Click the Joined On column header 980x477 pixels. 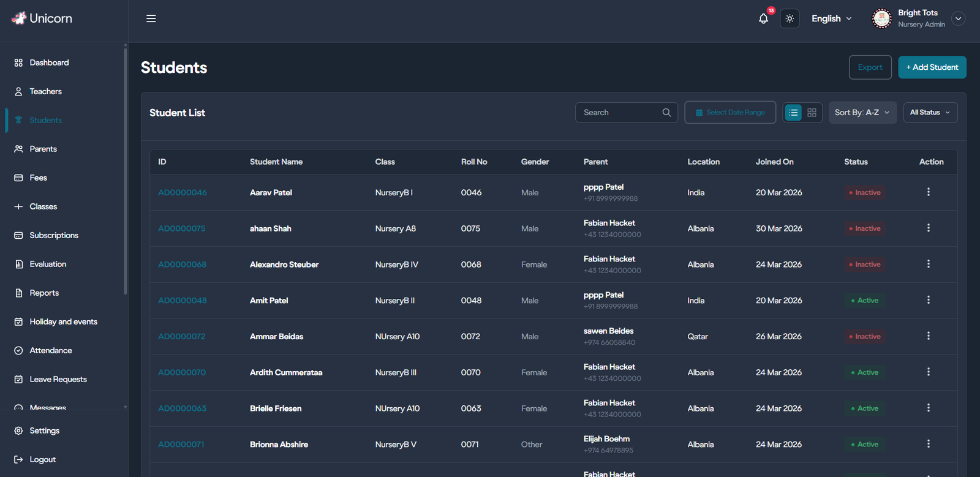click(774, 162)
